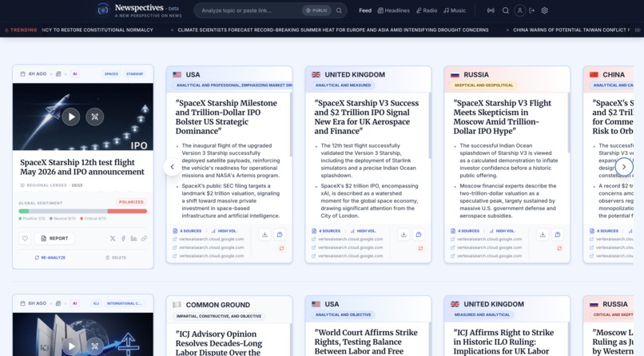Filter by the STARSHIP tag

pos(135,73)
